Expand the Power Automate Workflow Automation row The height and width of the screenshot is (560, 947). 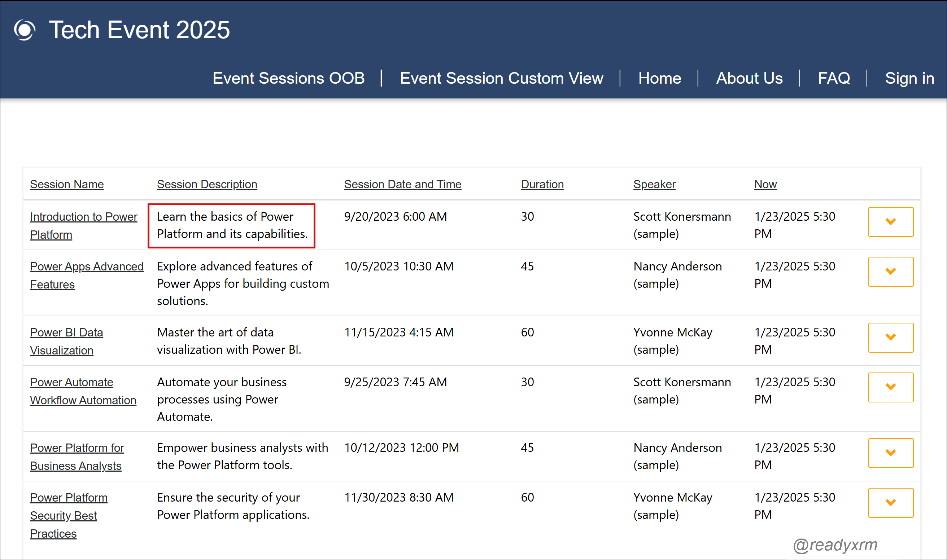pyautogui.click(x=891, y=387)
